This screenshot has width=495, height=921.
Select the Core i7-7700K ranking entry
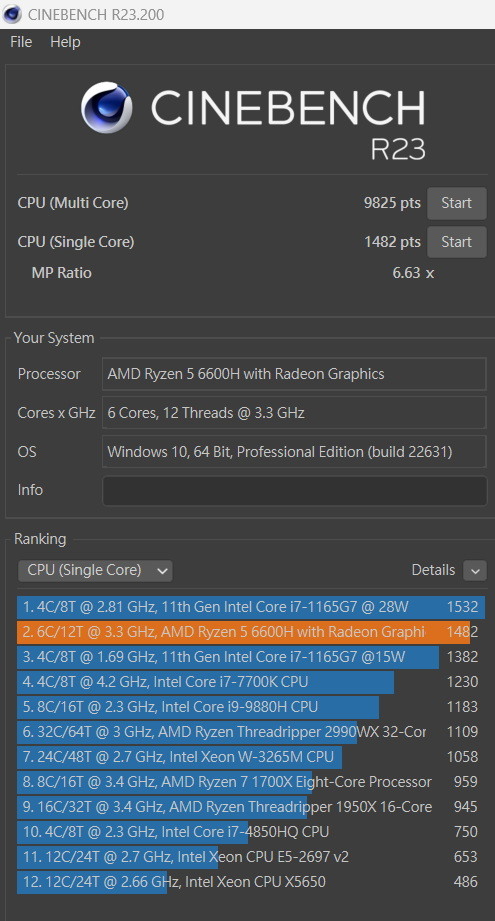[x=251, y=682]
